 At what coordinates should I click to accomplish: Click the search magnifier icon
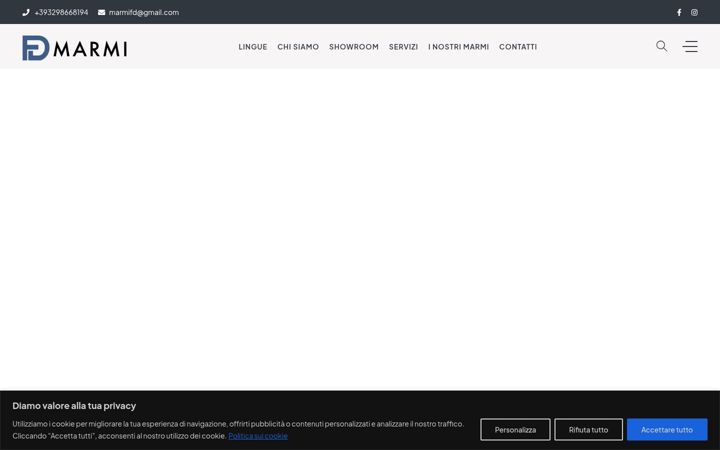click(x=662, y=46)
